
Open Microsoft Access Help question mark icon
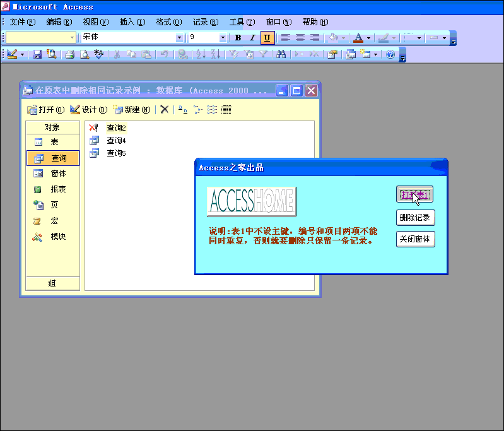point(390,54)
